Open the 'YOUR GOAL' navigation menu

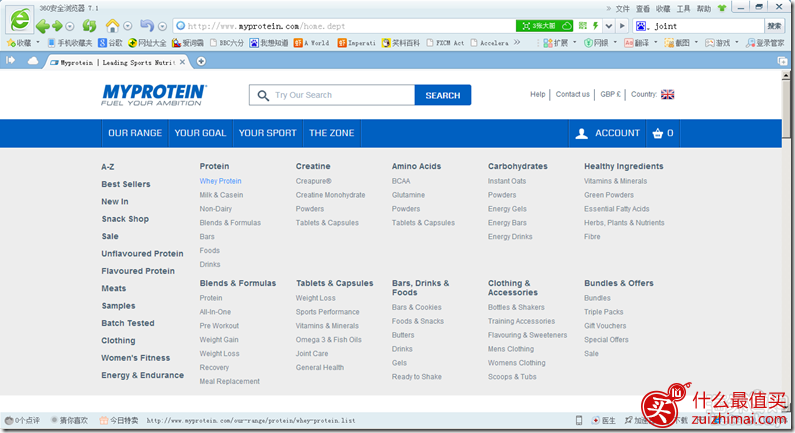[200, 133]
